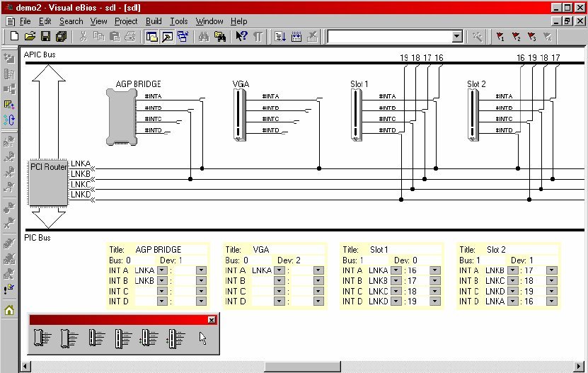This screenshot has width=588, height=373.
Task: Select the first chip component in floating palette
Action: coord(42,338)
